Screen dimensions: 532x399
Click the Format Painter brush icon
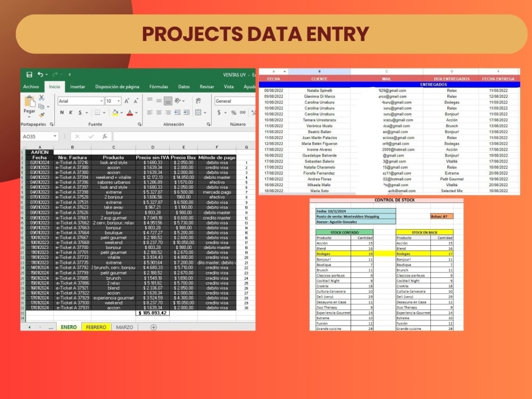click(x=41, y=115)
